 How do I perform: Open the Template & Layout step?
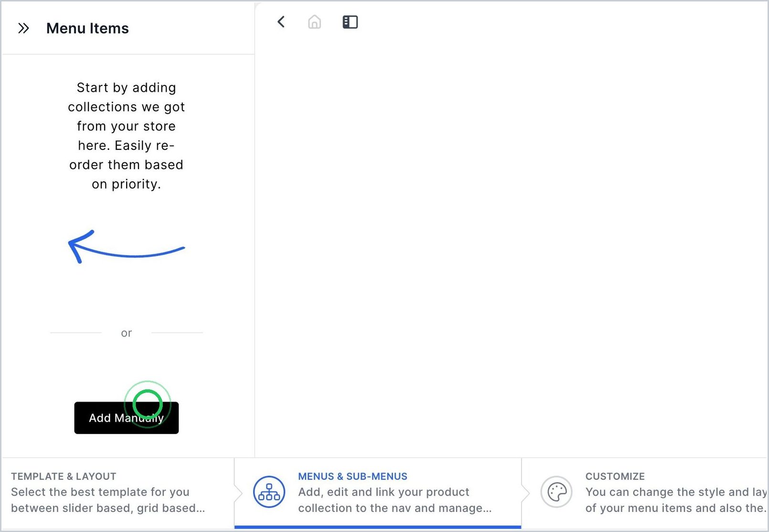[117, 492]
